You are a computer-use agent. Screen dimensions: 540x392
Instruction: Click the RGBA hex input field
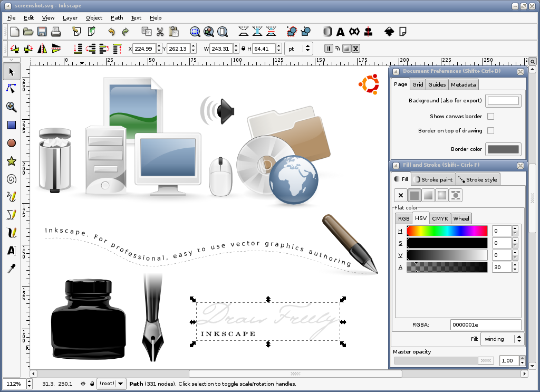click(485, 325)
